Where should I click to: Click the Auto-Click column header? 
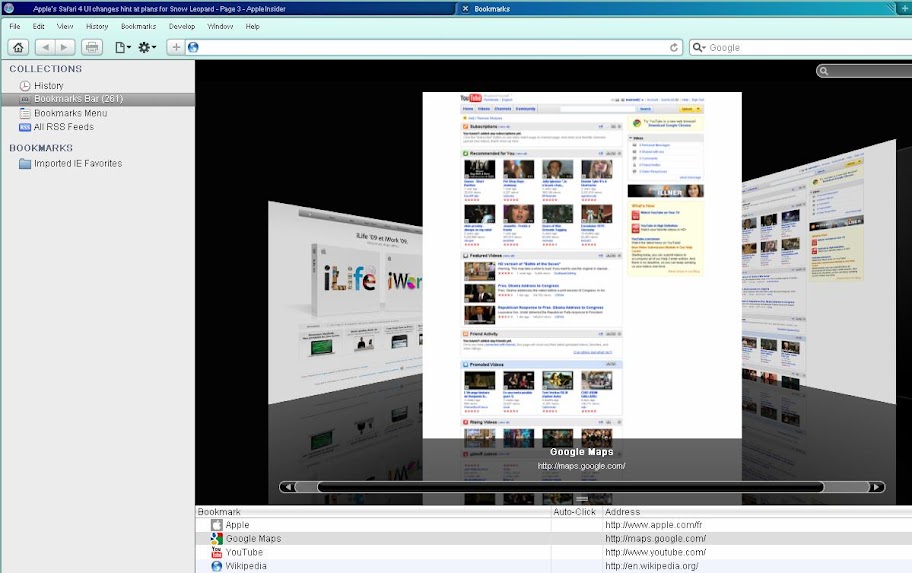(x=576, y=512)
